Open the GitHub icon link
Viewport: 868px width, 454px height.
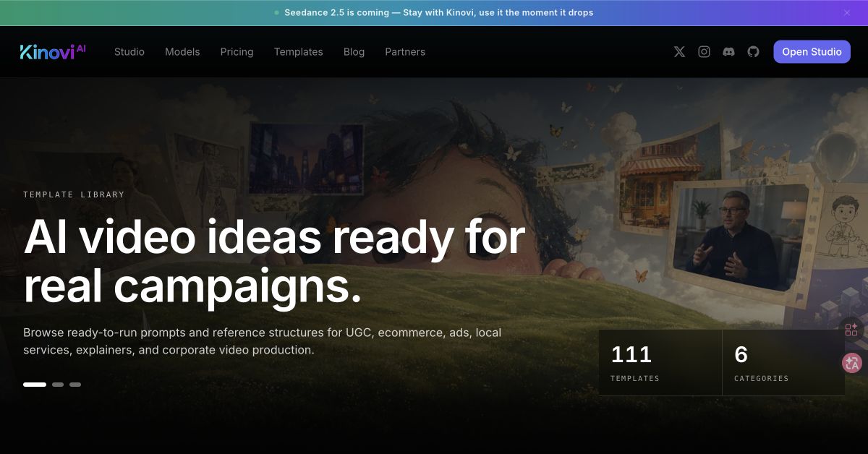753,52
